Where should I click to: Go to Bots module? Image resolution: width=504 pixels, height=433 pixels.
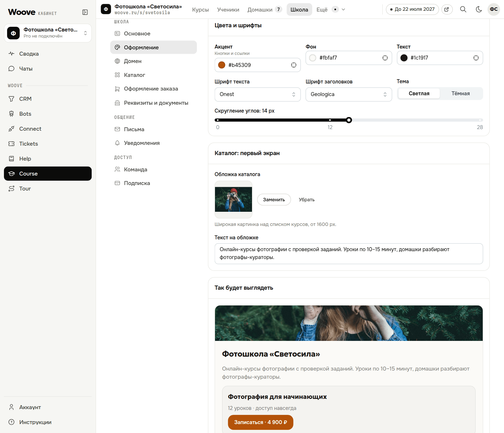48,114
